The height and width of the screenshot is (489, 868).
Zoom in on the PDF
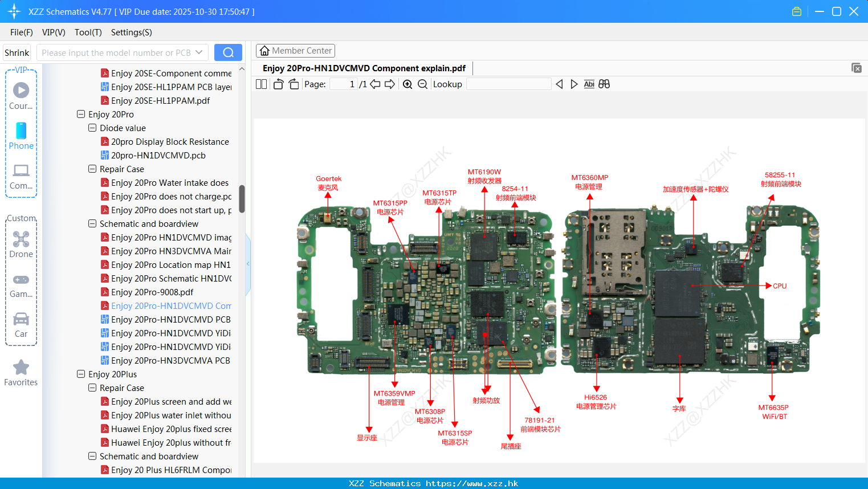tap(407, 84)
